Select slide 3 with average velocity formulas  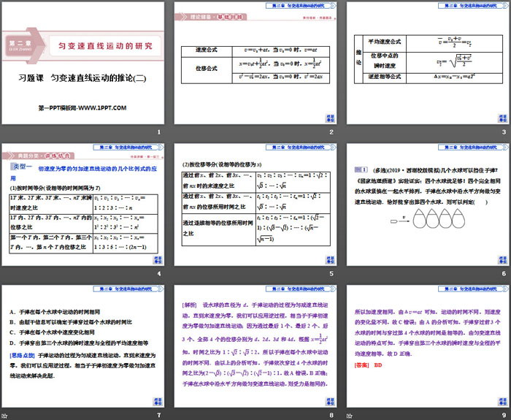428,63
